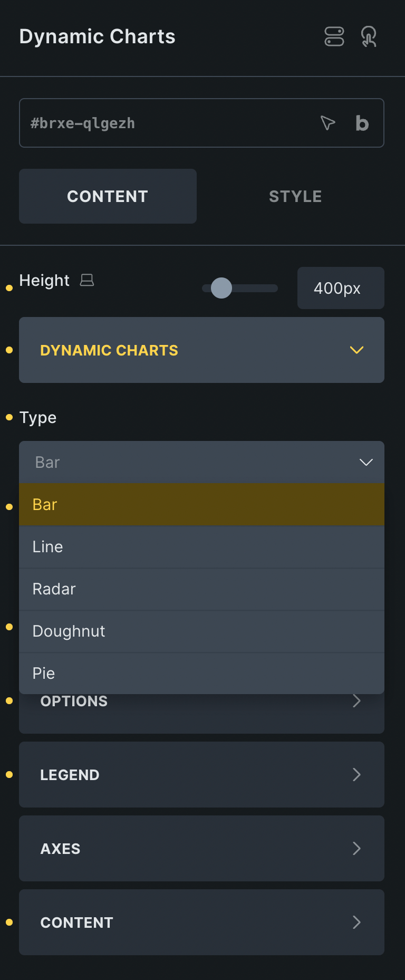405x980 pixels.
Task: Expand the AXES section
Action: [x=201, y=849]
